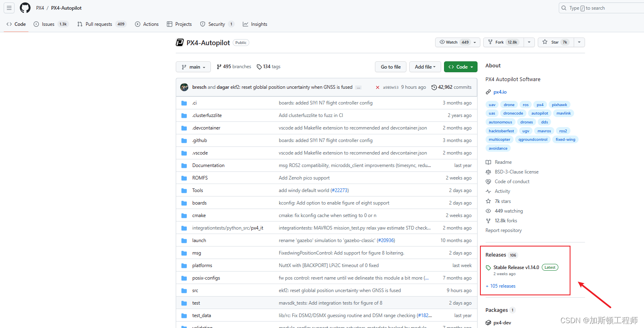Click the PX4-Autopilot repository logo icon
The image size is (644, 328).
pos(180,42)
